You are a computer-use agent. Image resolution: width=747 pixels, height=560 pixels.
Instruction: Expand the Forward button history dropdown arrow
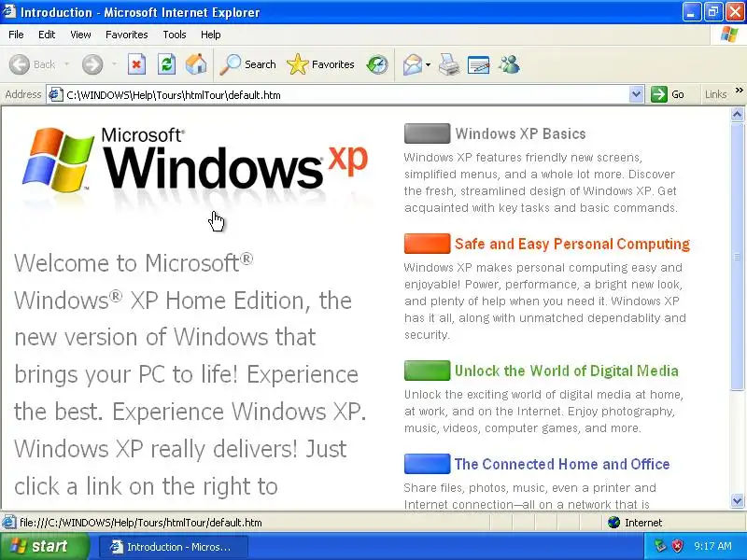[114, 64]
